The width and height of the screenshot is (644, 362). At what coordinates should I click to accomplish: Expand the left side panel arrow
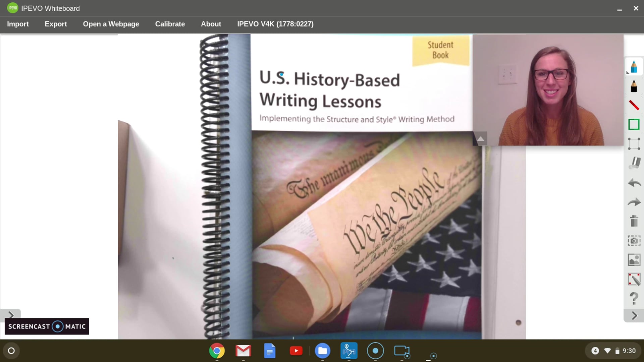11,315
